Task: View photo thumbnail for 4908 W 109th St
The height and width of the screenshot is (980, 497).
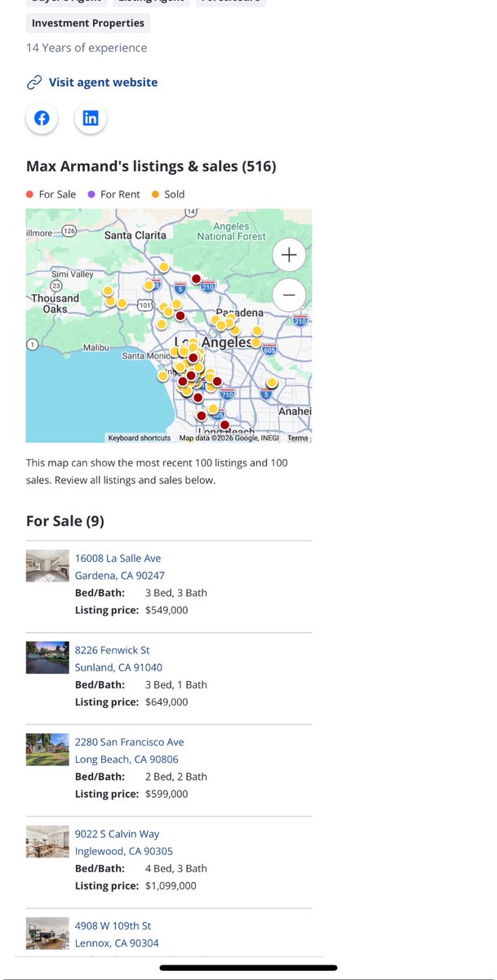Action: [x=47, y=933]
